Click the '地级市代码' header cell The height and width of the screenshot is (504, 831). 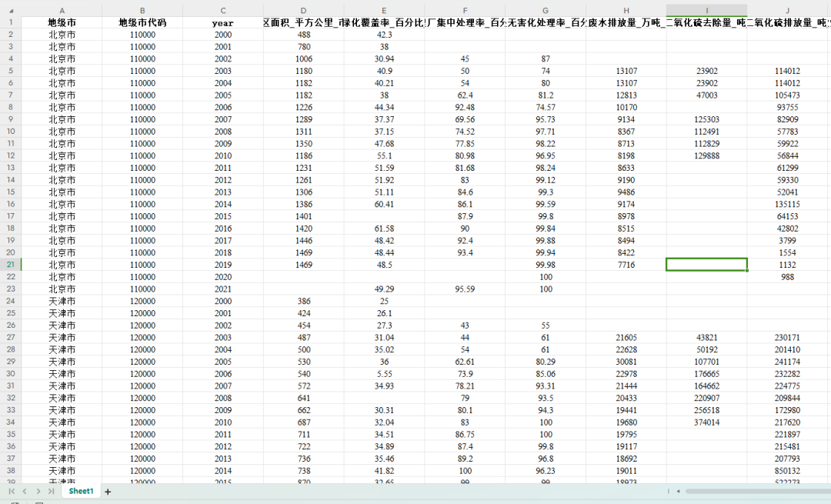tap(142, 23)
